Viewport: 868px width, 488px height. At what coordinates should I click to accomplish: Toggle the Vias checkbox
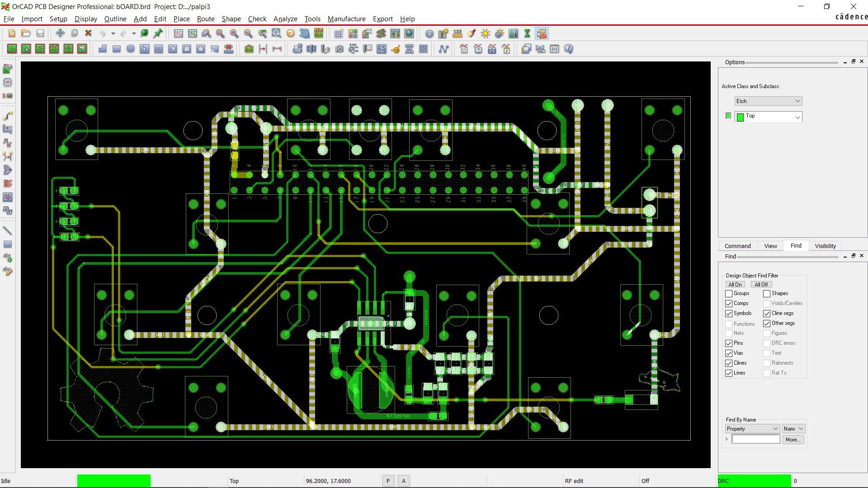[x=729, y=353]
